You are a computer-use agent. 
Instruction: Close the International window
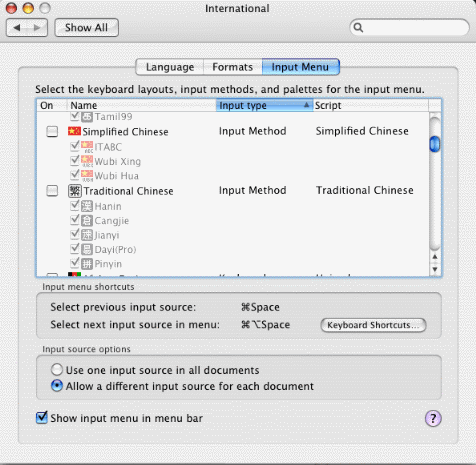[12, 8]
